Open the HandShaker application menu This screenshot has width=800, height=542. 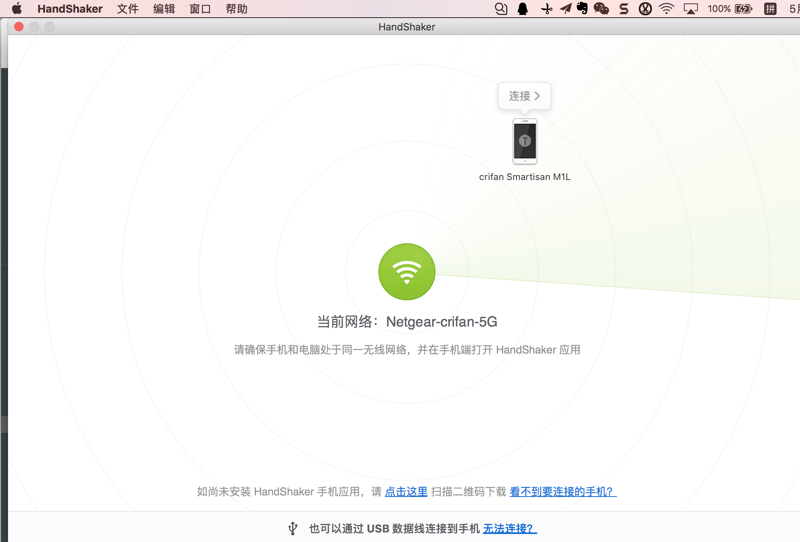pos(70,9)
